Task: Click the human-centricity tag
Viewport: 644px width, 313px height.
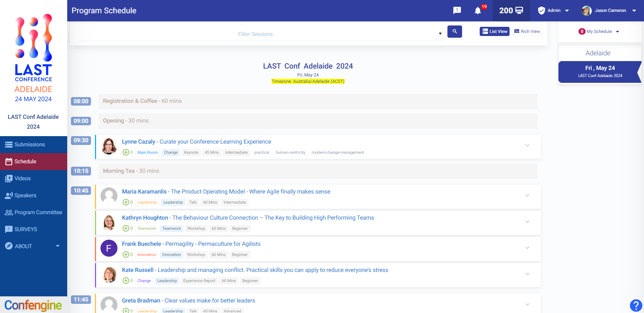Action: point(290,152)
